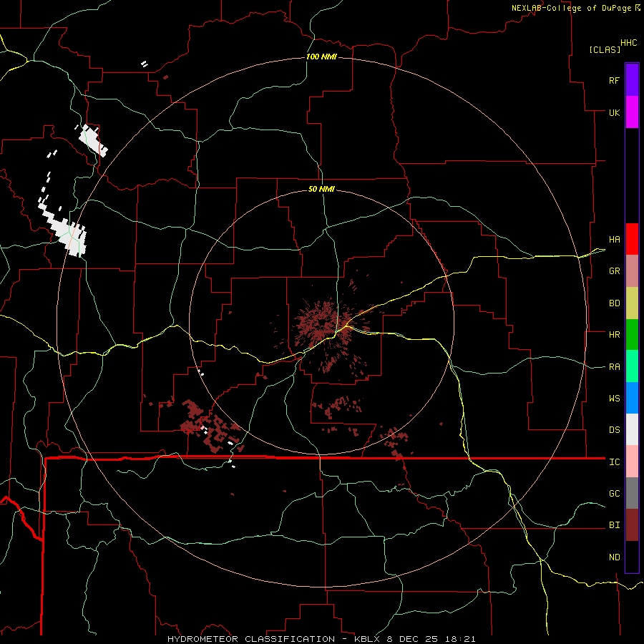Click the red HA color swatch
644x644 pixels.
click(x=632, y=239)
